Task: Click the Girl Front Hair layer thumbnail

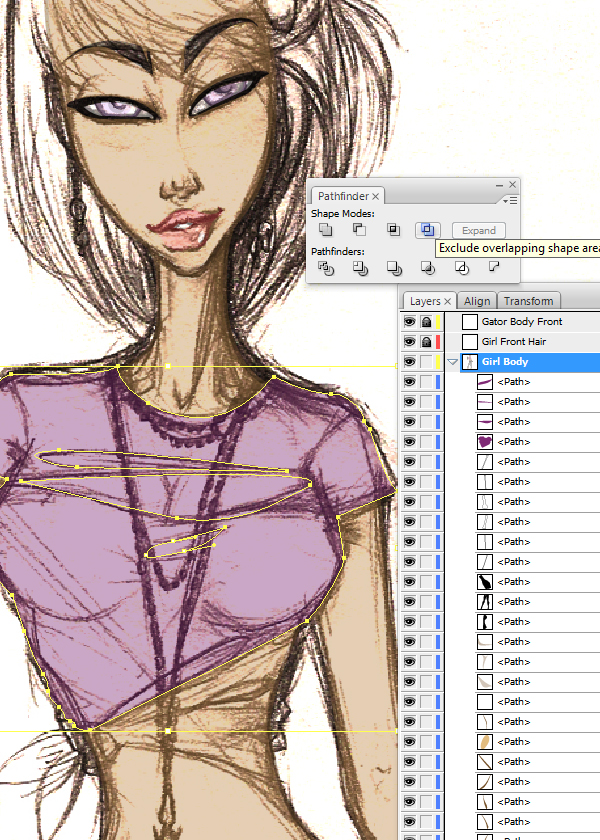Action: 470,342
